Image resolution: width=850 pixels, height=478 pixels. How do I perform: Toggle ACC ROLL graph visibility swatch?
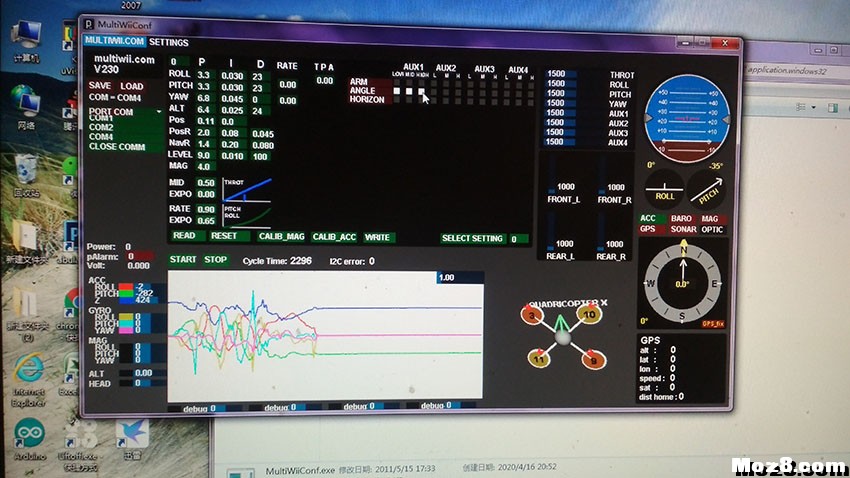(126, 287)
